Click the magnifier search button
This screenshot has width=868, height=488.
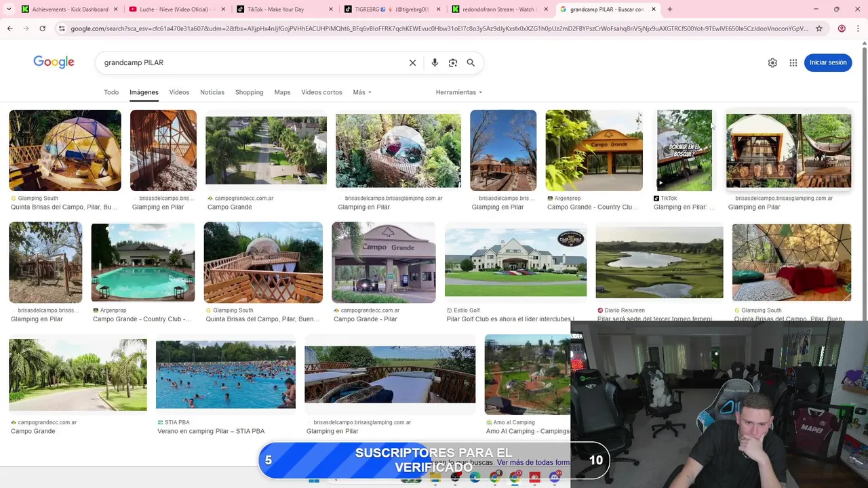pyautogui.click(x=471, y=62)
